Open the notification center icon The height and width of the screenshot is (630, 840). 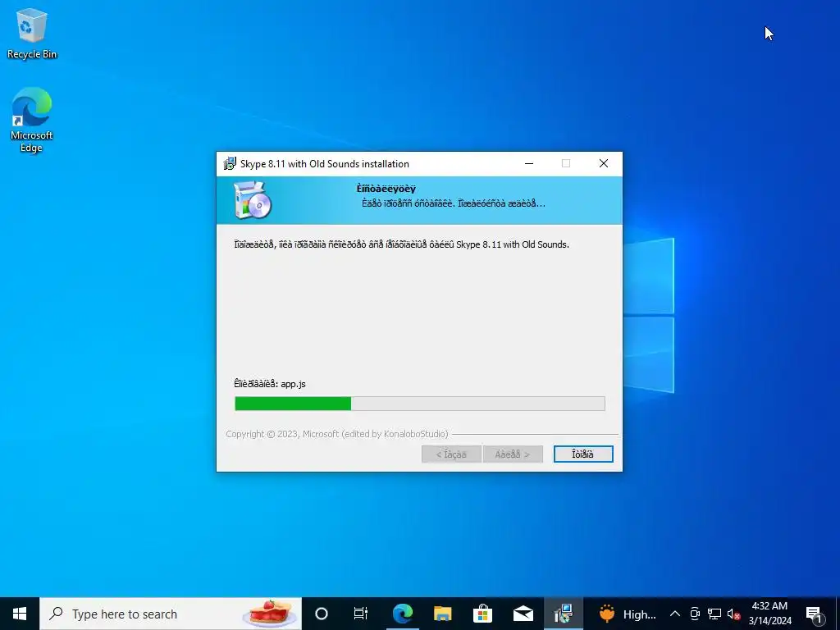(x=815, y=614)
